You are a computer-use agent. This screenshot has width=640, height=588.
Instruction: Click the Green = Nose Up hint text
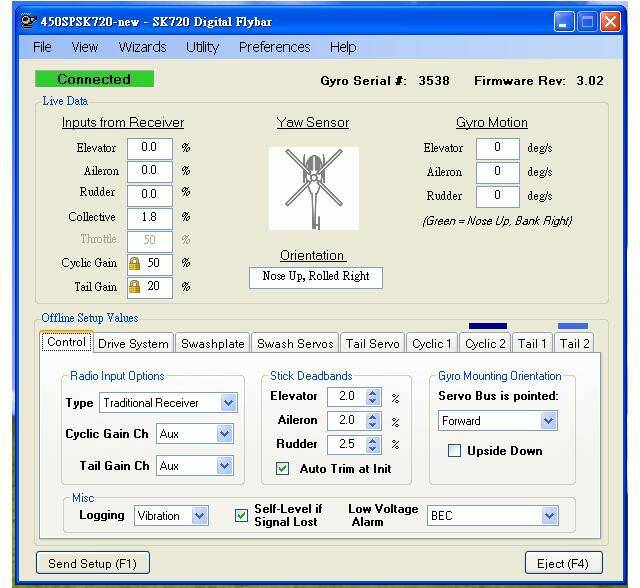[x=497, y=221]
